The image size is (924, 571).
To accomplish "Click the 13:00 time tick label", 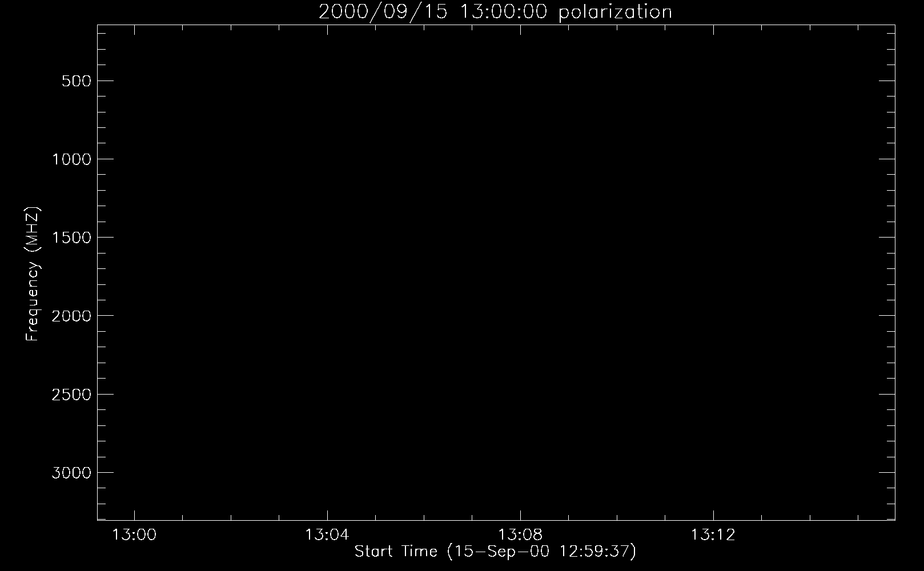I will click(x=134, y=535).
